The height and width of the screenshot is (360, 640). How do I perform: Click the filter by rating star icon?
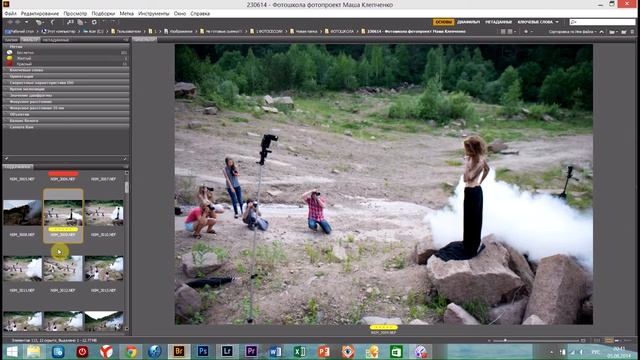coord(527,31)
